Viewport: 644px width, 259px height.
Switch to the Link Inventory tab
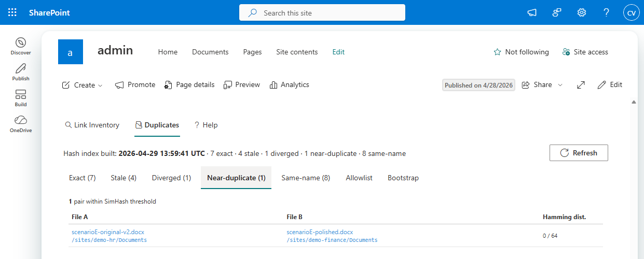pyautogui.click(x=92, y=125)
